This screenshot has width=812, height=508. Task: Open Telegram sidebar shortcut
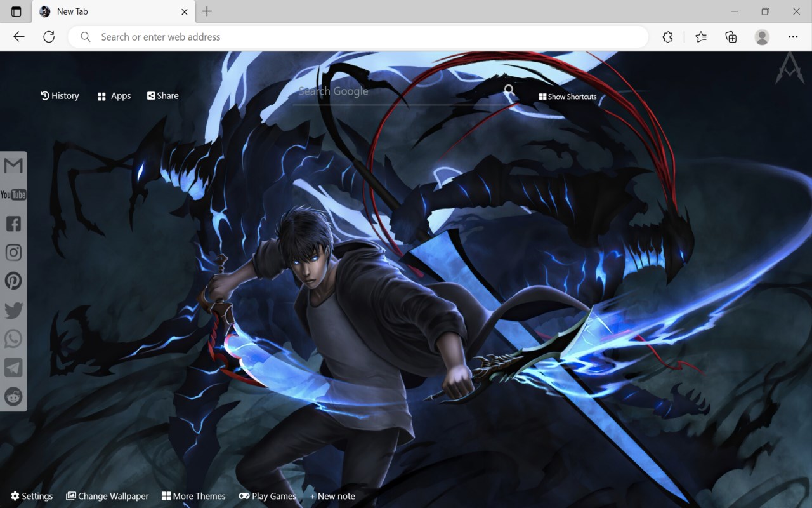13,367
